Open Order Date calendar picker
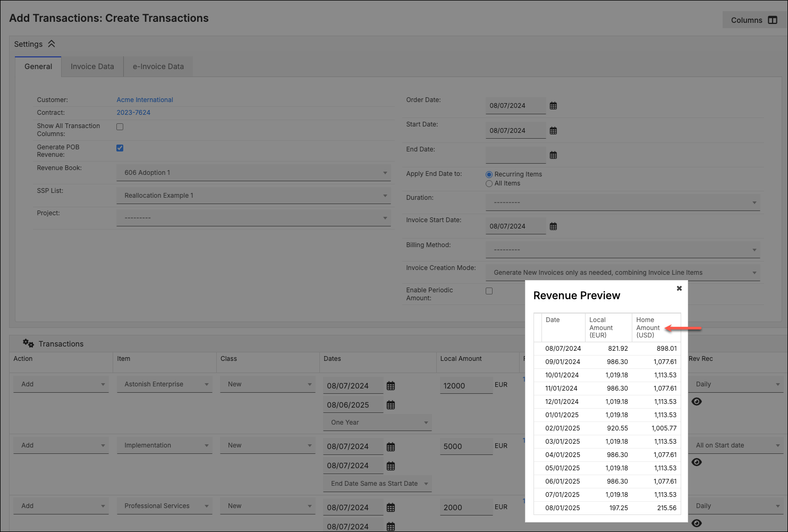Viewport: 788px width, 532px height. (x=553, y=106)
